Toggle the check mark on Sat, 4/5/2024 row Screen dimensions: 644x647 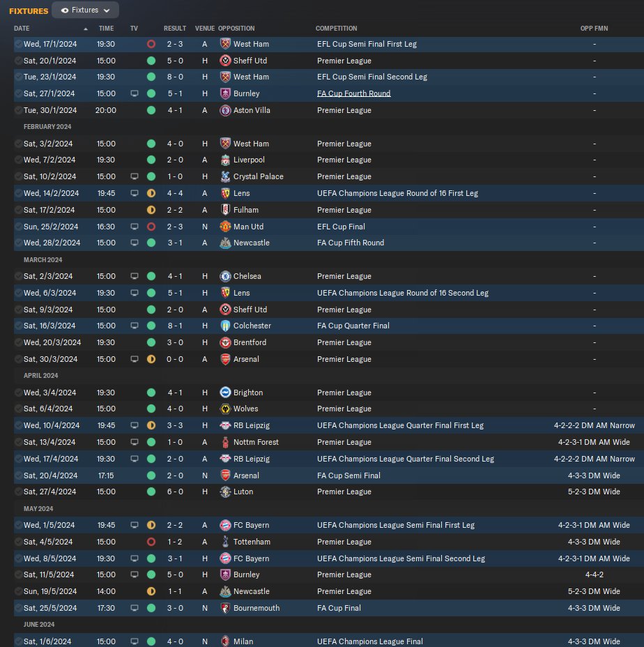point(18,542)
